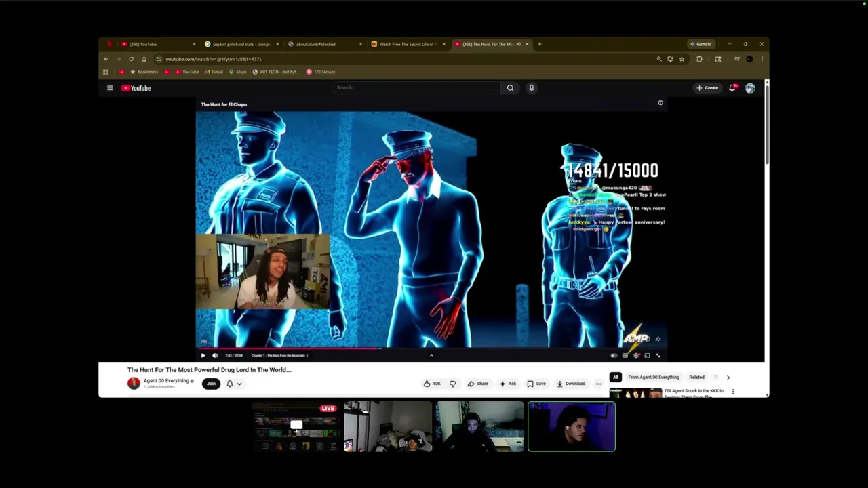Click video title The Hunt for El Chapo
Viewport: 868px width, 488px height.
pos(224,104)
